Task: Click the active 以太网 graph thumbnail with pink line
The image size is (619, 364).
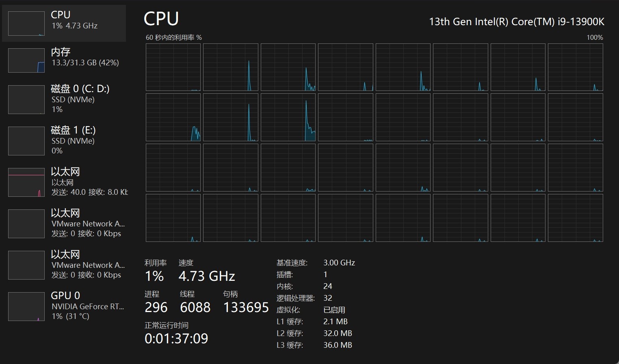Action: coord(26,182)
